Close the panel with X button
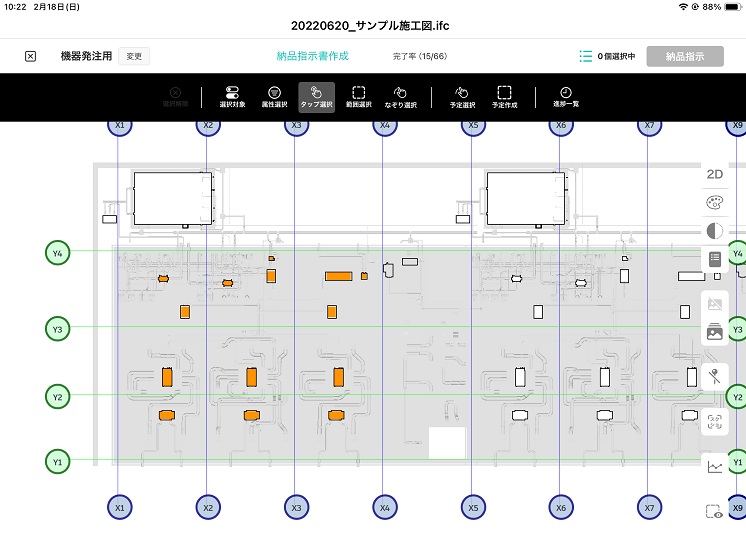Viewport: 746px width, 560px height. [x=30, y=56]
